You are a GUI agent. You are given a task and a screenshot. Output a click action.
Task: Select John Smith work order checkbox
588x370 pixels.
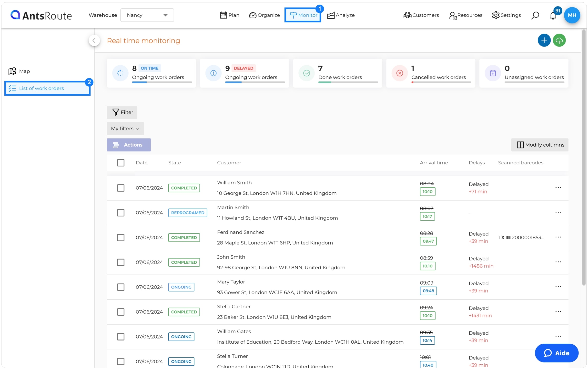(x=121, y=262)
